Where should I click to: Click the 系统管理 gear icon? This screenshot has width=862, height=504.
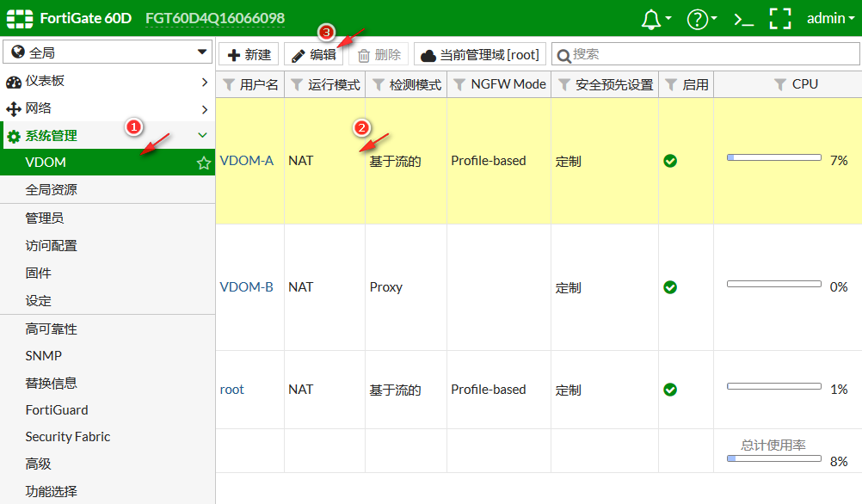(14, 136)
